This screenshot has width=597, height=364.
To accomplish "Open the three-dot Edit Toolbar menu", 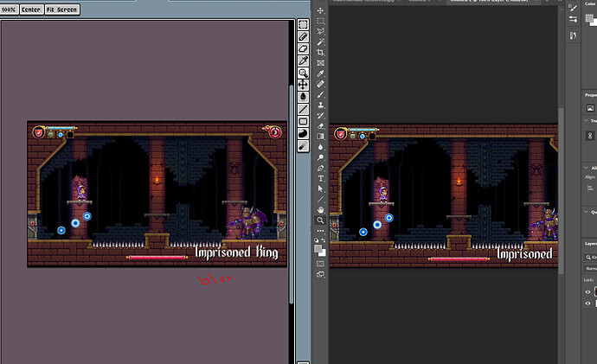I will pos(321,231).
